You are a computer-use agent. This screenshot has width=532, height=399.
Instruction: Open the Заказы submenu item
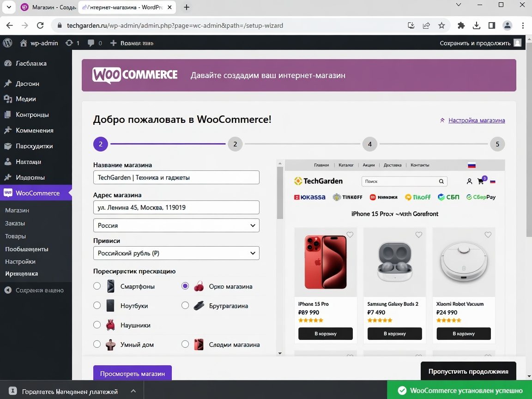point(15,223)
